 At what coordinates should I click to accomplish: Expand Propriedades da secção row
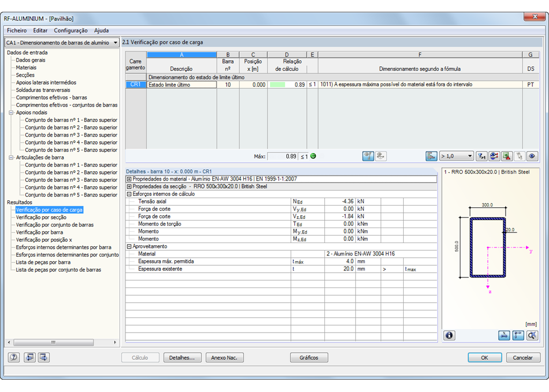(x=129, y=187)
